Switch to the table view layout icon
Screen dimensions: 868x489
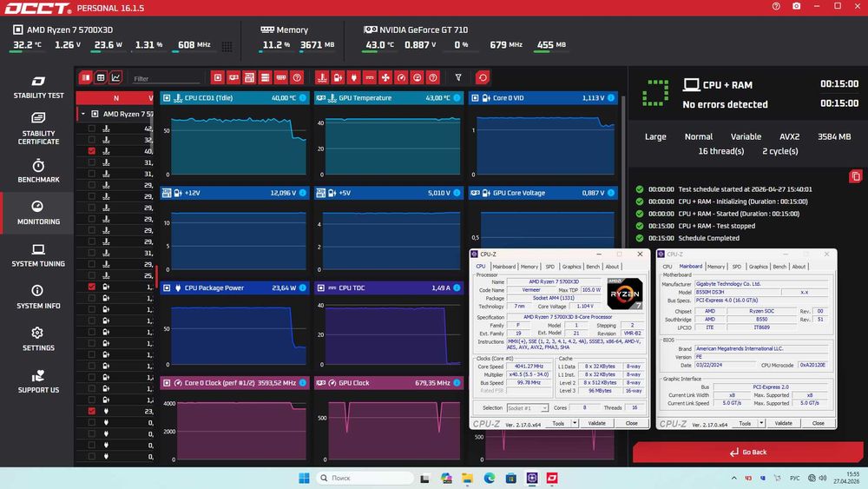tap(101, 77)
